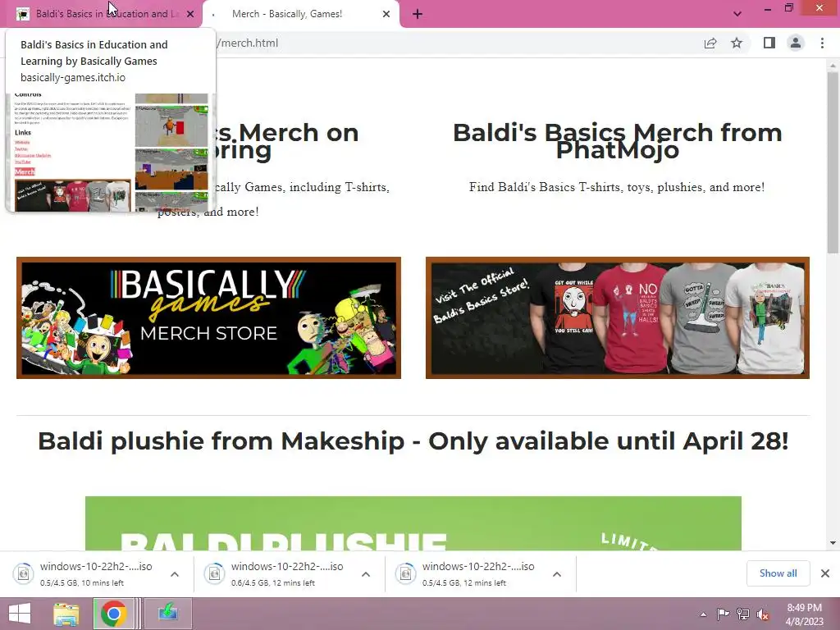The height and width of the screenshot is (630, 840).
Task: Open the Basically Games Merch Store banner
Action: [x=209, y=317]
